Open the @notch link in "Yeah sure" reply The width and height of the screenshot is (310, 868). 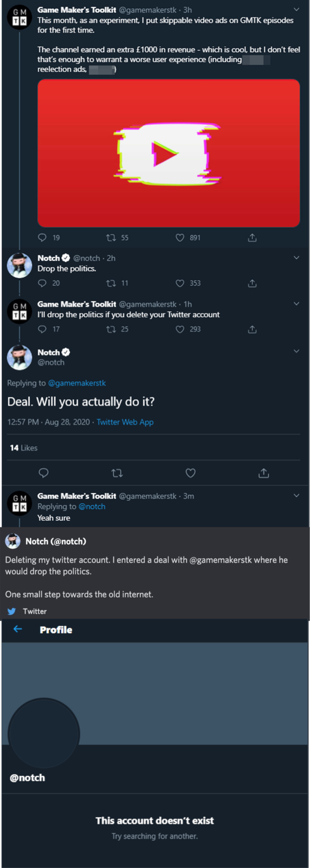pos(92,507)
